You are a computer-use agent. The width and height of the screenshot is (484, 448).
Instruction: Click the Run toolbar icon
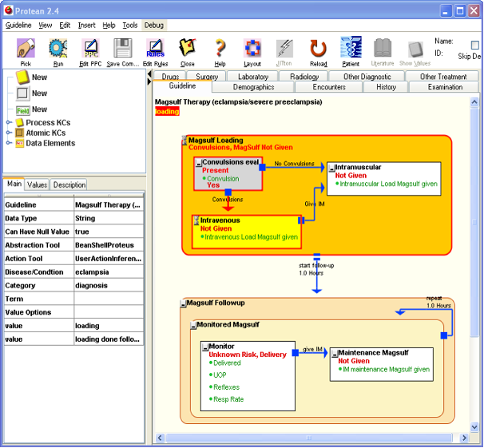pyautogui.click(x=58, y=50)
